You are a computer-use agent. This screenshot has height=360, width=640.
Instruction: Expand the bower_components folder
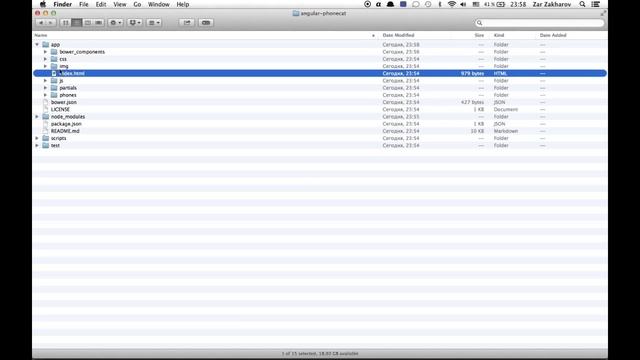pyautogui.click(x=45, y=52)
